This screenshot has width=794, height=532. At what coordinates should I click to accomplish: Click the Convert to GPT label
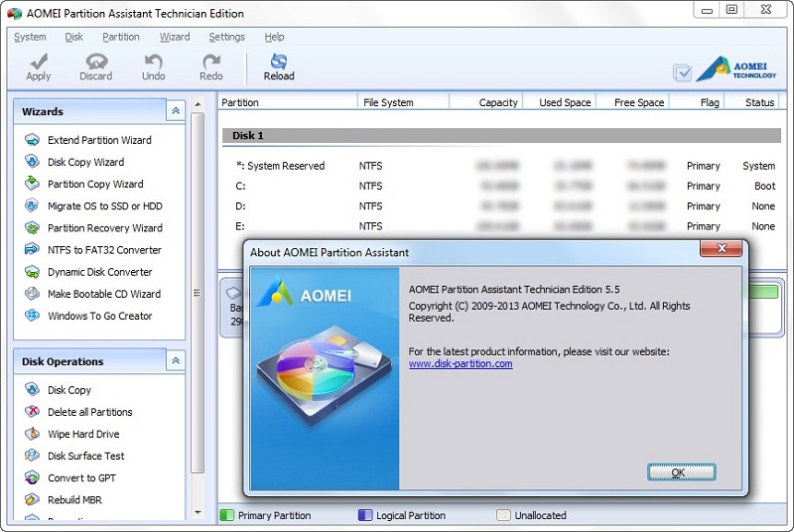81,477
